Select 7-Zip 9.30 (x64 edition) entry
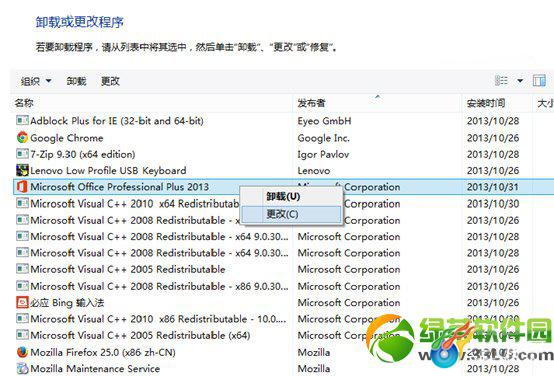The image size is (554, 376). [x=83, y=154]
